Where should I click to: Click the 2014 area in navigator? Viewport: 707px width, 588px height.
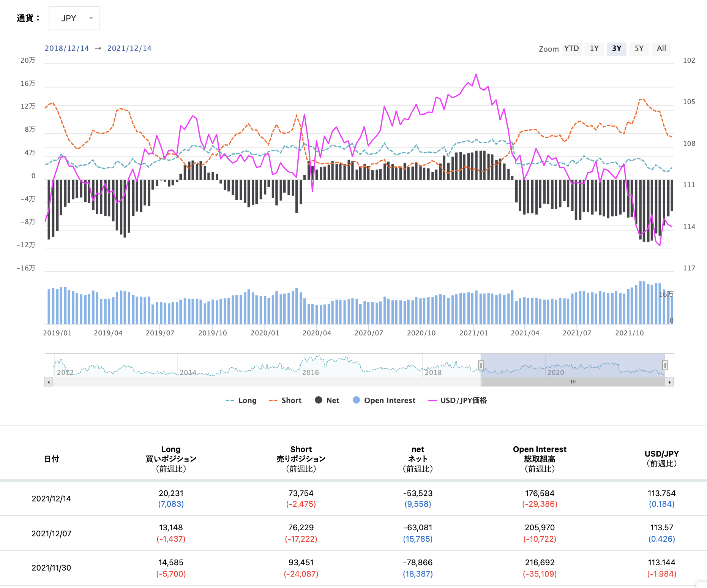188,373
